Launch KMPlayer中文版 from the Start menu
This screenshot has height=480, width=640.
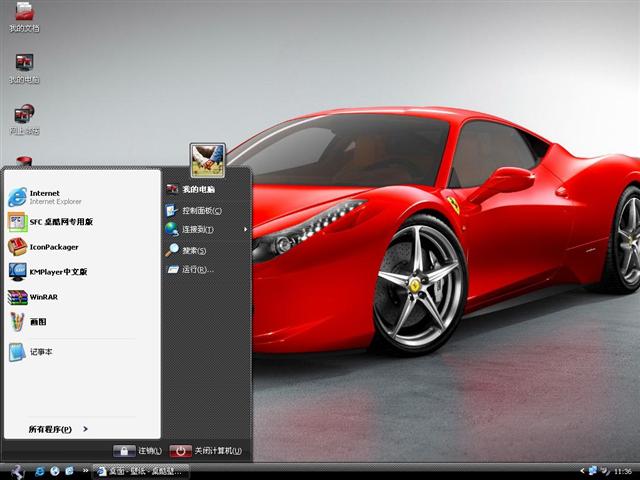(82, 272)
